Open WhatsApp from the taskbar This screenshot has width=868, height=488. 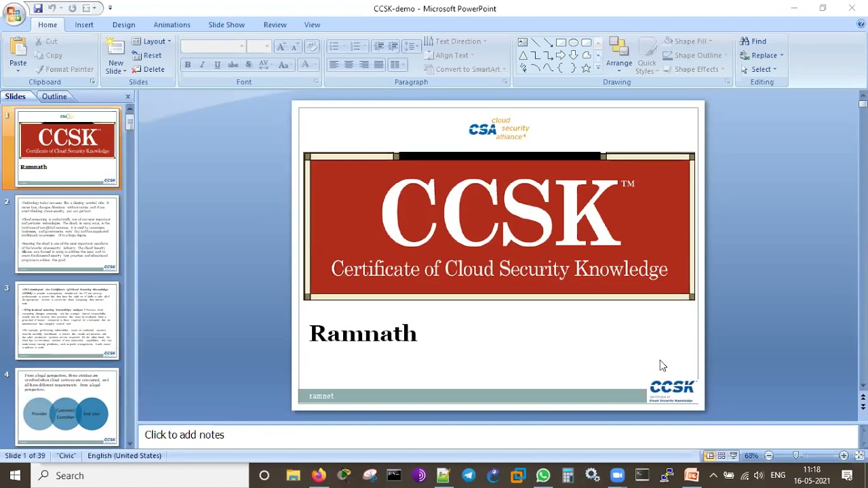[542, 475]
